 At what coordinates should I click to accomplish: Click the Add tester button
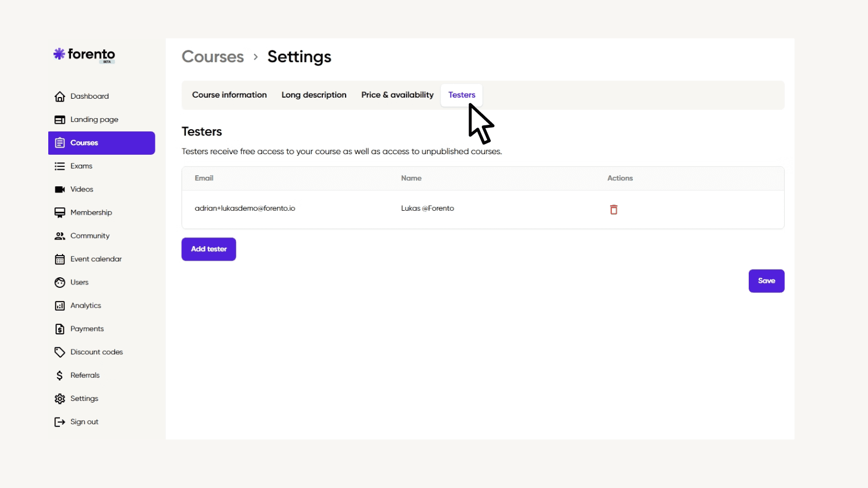click(209, 249)
